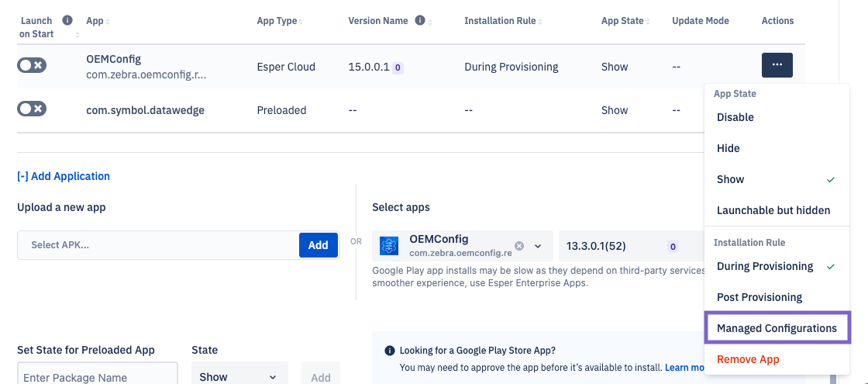Image resolution: width=868 pixels, height=384 pixels.
Task: Click the Version Name info icon
Action: [419, 20]
